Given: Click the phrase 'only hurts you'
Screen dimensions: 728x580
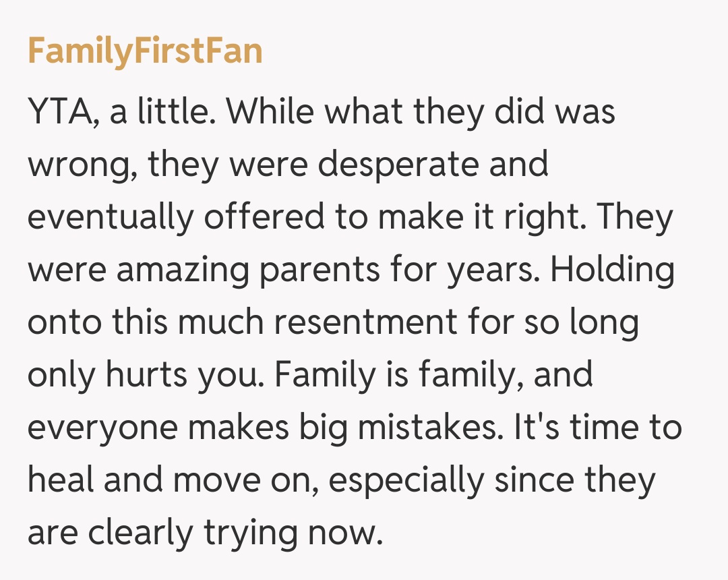Looking at the screenshot, I should tap(147, 376).
